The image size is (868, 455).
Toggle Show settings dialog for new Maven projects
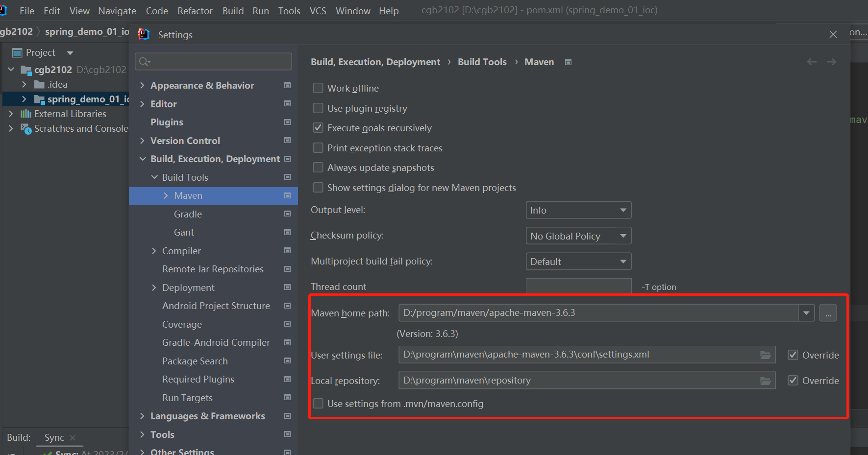click(318, 188)
